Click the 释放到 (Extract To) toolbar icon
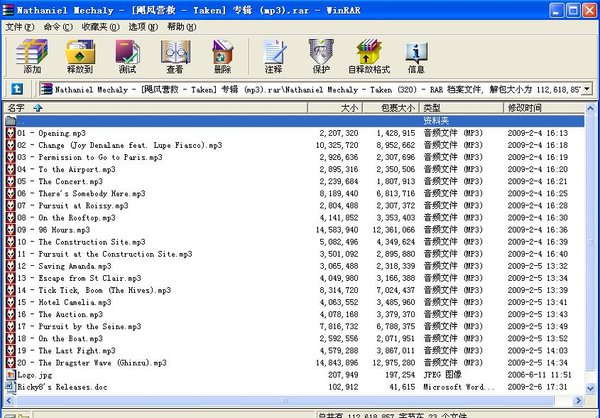 tap(80, 56)
